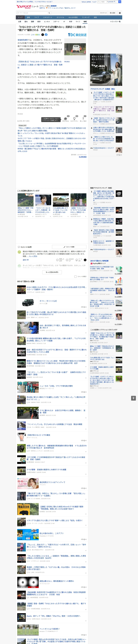Open 「ガリガリ…!」定点カメラ article link
The width and height of the screenshot is (138, 644).
[x=56, y=373]
